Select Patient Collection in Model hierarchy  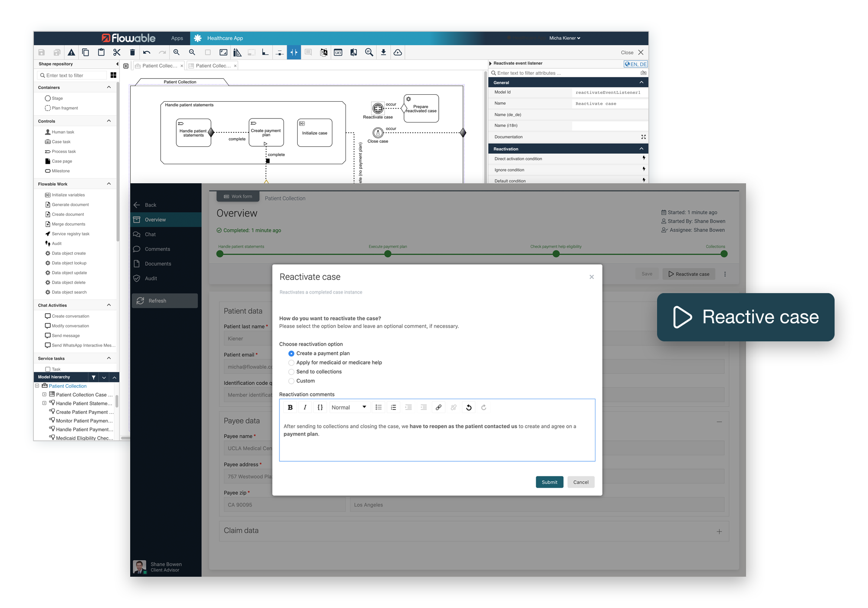coord(68,386)
